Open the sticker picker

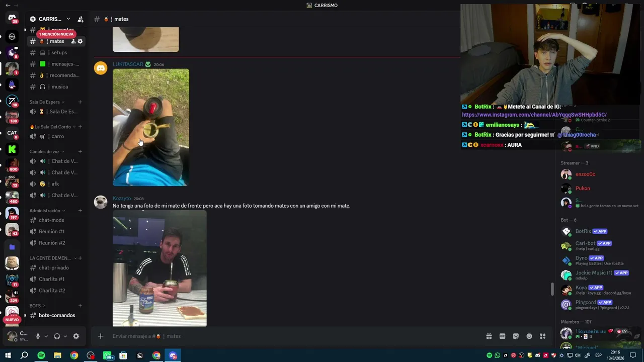pos(516,336)
